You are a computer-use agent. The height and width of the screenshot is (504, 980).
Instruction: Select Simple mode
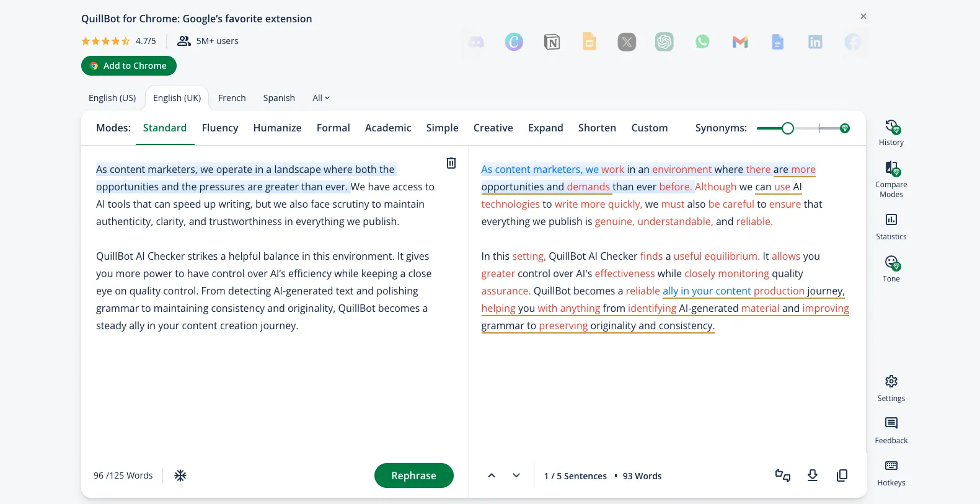[443, 128]
